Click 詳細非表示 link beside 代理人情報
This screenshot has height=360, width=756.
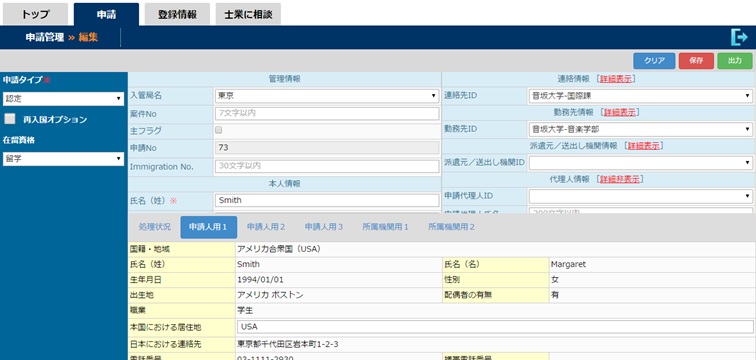click(619, 179)
